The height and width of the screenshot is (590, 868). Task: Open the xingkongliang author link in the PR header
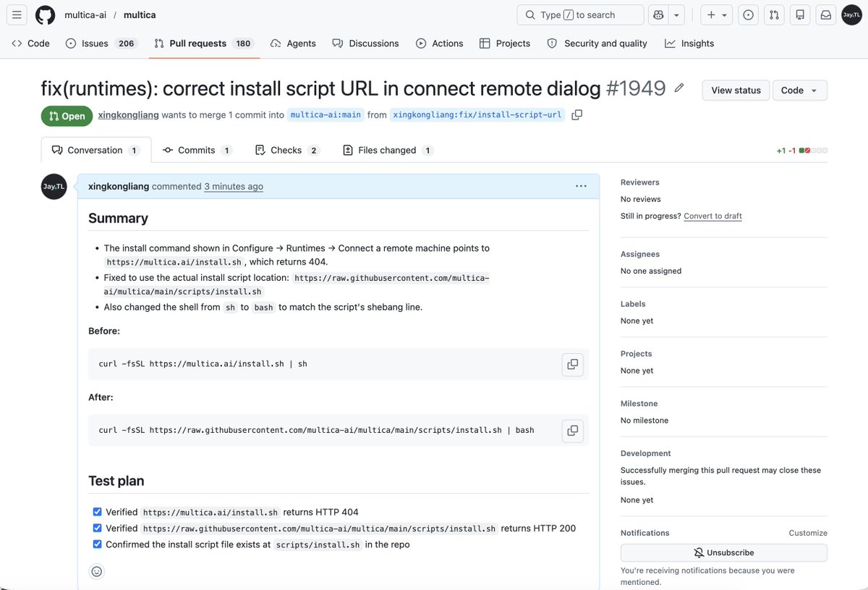[x=128, y=114]
